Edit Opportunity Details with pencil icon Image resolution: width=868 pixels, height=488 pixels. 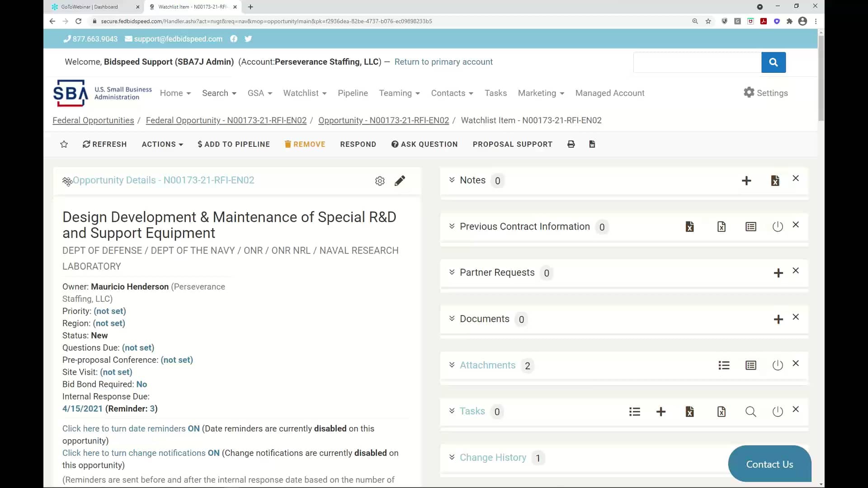coord(400,181)
